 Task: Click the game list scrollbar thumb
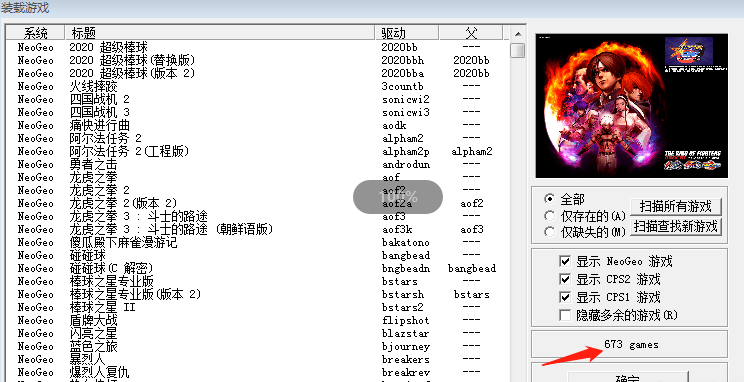point(518,50)
